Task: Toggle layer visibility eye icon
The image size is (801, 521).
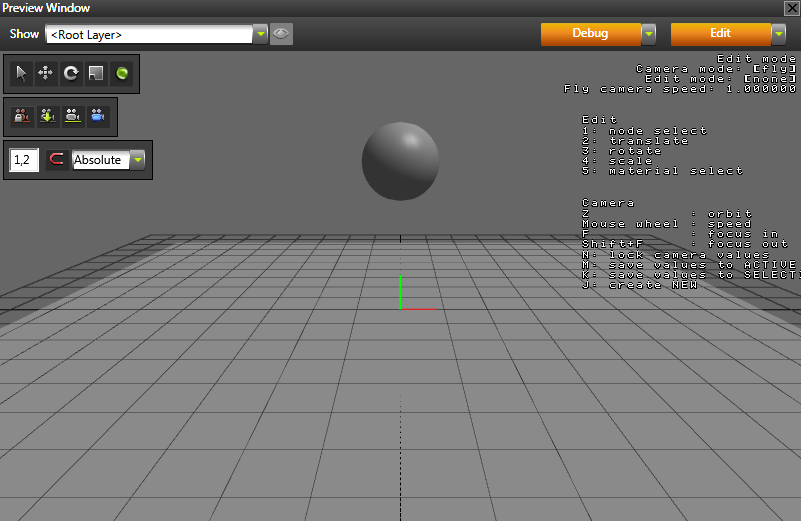Action: [281, 34]
